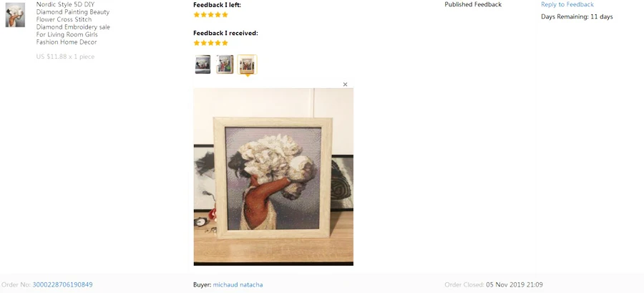Click the Days Remaining: 11 days text

click(x=577, y=17)
